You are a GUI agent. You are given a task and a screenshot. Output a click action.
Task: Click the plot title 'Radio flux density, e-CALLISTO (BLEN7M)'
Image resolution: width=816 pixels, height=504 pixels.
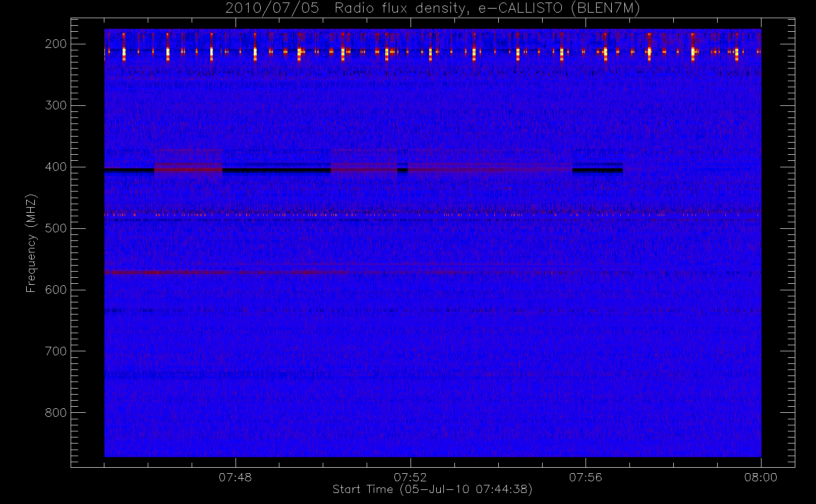pyautogui.click(x=487, y=9)
